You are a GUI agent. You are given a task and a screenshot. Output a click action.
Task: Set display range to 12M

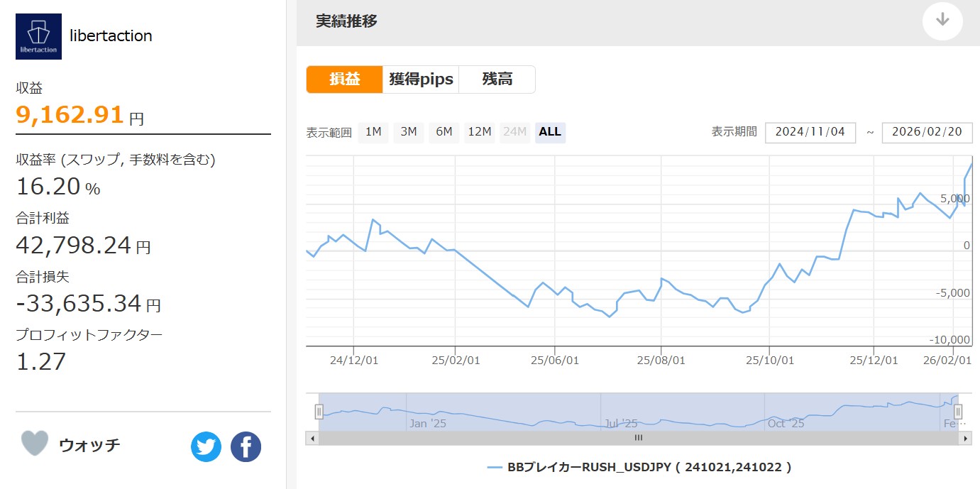[x=480, y=132]
